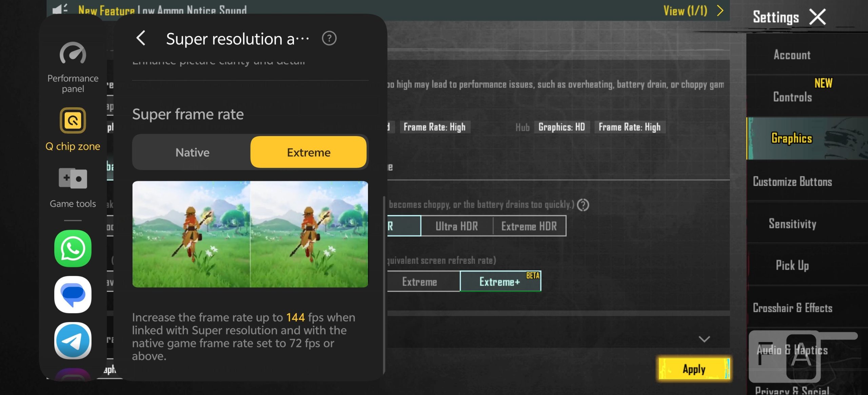Launch WhatsApp from the sidebar
The height and width of the screenshot is (395, 868).
point(73,248)
